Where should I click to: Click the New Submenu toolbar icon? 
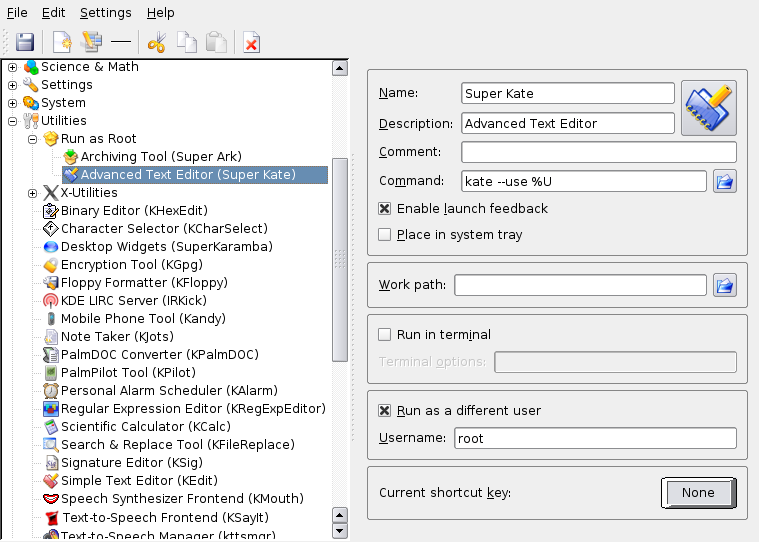92,42
